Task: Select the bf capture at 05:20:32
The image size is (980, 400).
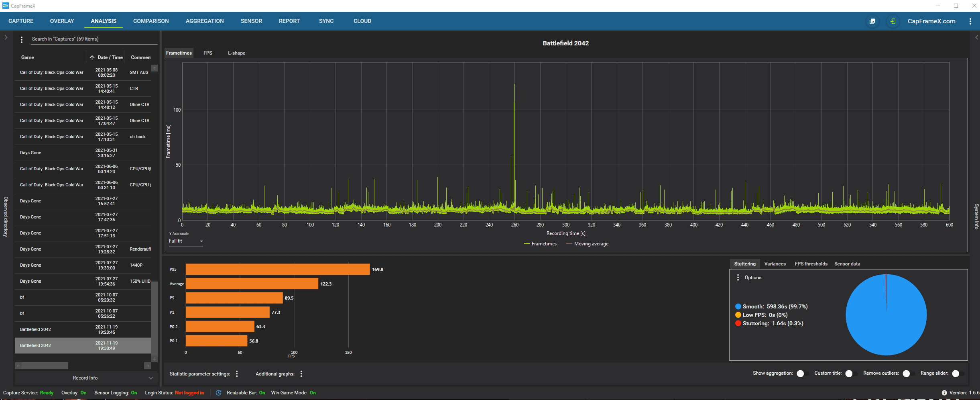Action: pos(83,297)
